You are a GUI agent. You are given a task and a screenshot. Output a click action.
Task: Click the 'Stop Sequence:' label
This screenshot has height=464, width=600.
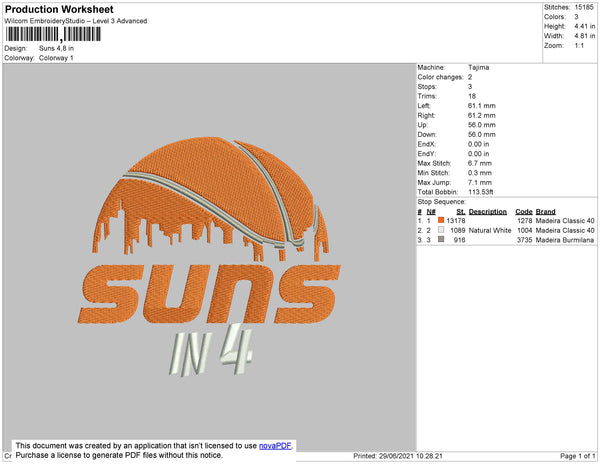point(442,202)
